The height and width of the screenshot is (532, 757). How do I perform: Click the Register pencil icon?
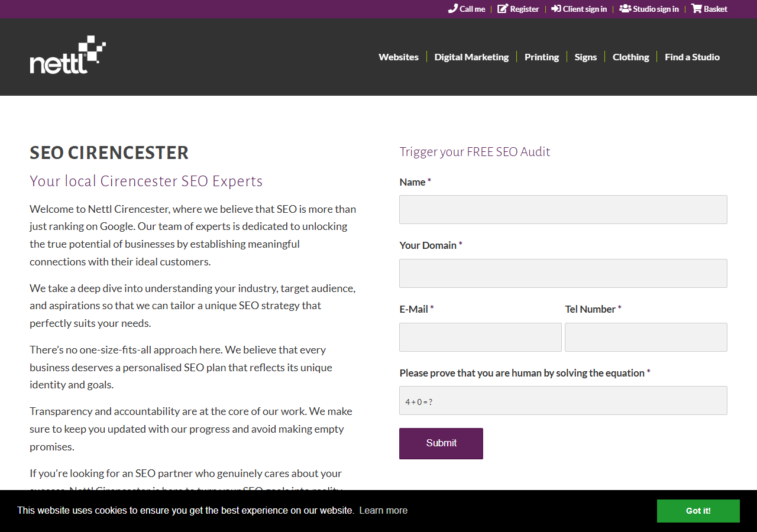(x=503, y=9)
